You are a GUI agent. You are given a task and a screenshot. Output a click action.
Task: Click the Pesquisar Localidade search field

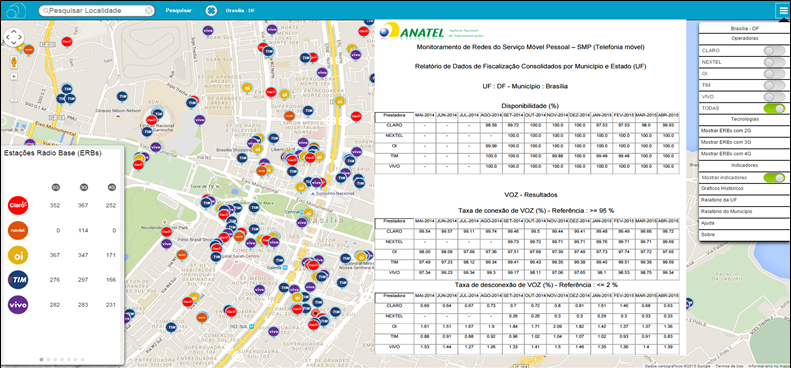pyautogui.click(x=96, y=10)
